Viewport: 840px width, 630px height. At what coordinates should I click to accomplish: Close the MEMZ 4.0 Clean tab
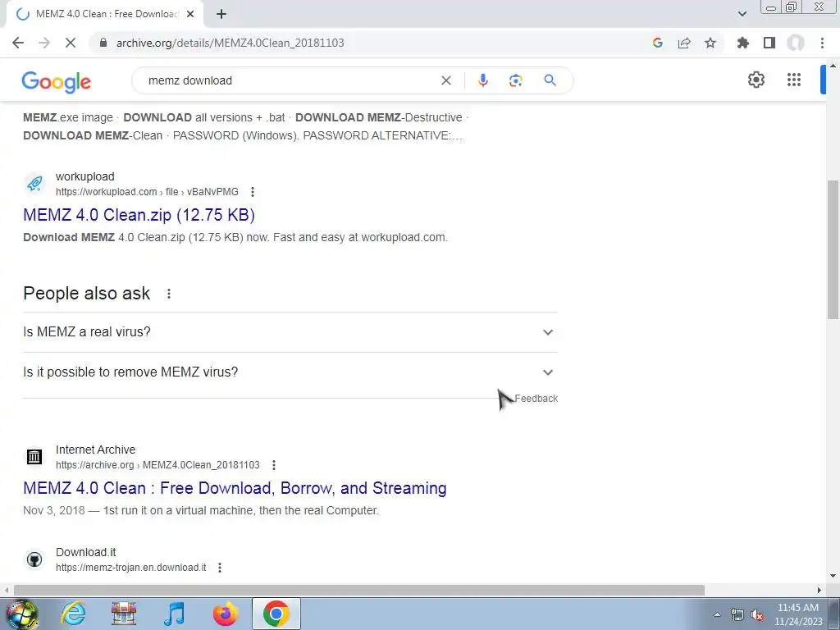[x=190, y=14]
